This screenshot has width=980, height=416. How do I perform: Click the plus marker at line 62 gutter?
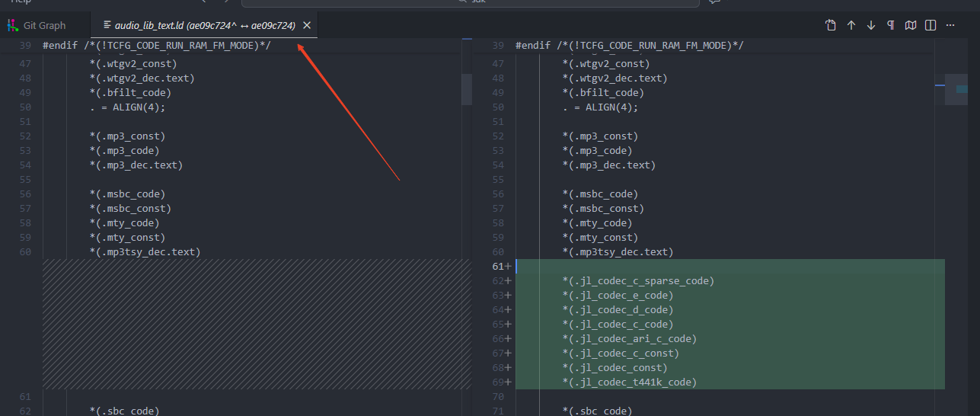(508, 281)
